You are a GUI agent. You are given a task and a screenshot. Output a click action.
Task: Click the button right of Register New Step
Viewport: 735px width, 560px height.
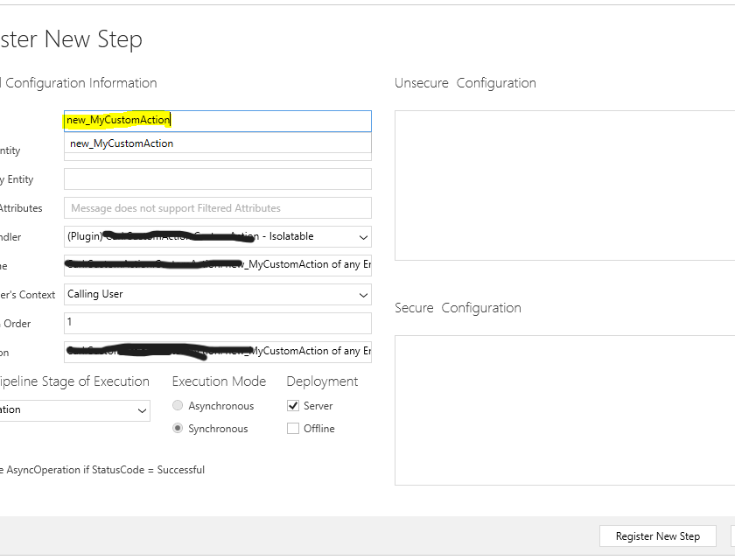coord(732,536)
